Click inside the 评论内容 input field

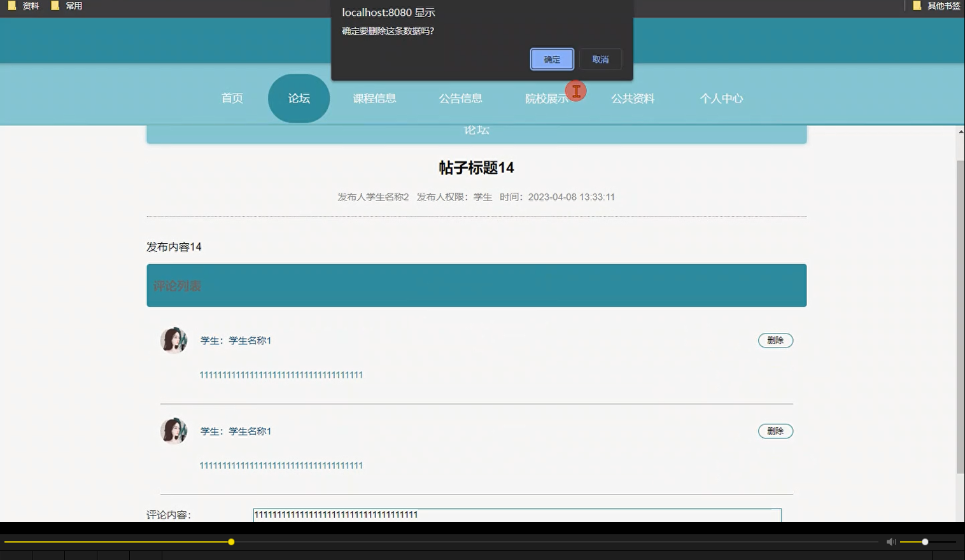click(x=516, y=514)
